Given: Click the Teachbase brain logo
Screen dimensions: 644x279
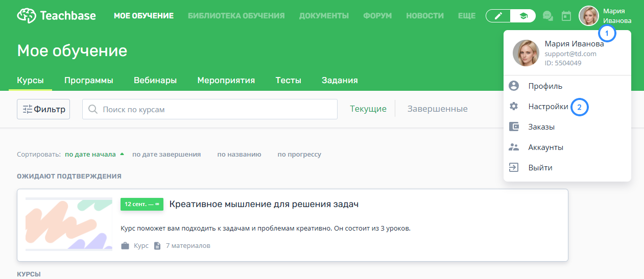Looking at the screenshot, I should pos(26,15).
